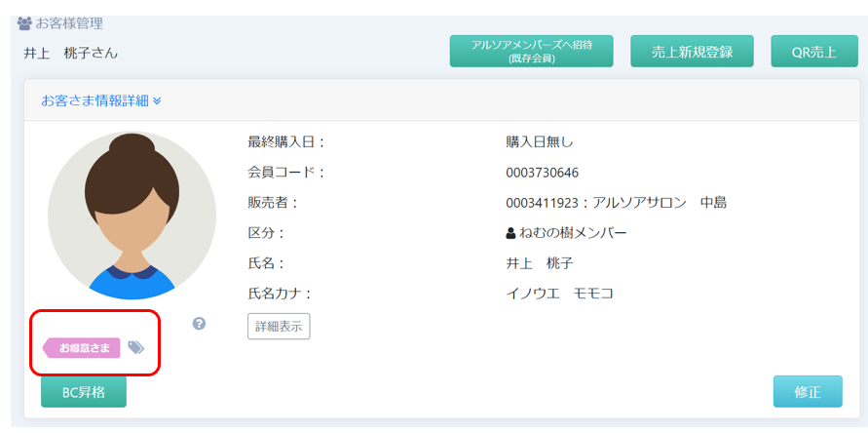Click the member code 0003730646
The width and height of the screenshot is (868, 433).
(x=542, y=173)
